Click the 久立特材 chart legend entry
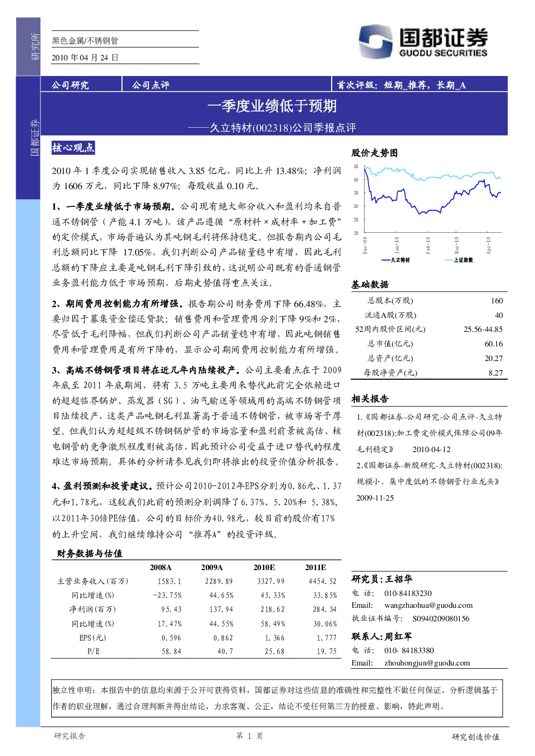The width and height of the screenshot is (535, 756). click(x=395, y=260)
